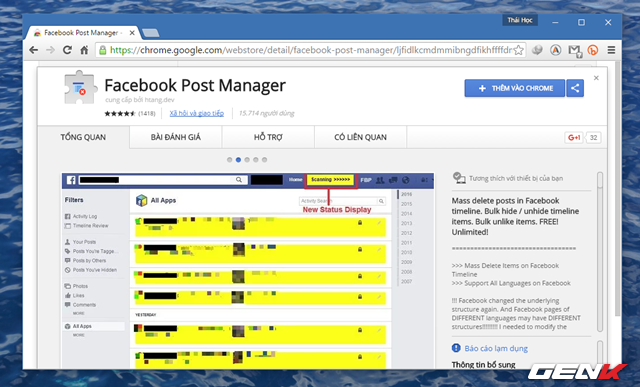Screen dimensions: 640x387
Task: Click the Thêm vào Chrome button
Action: tap(515, 88)
